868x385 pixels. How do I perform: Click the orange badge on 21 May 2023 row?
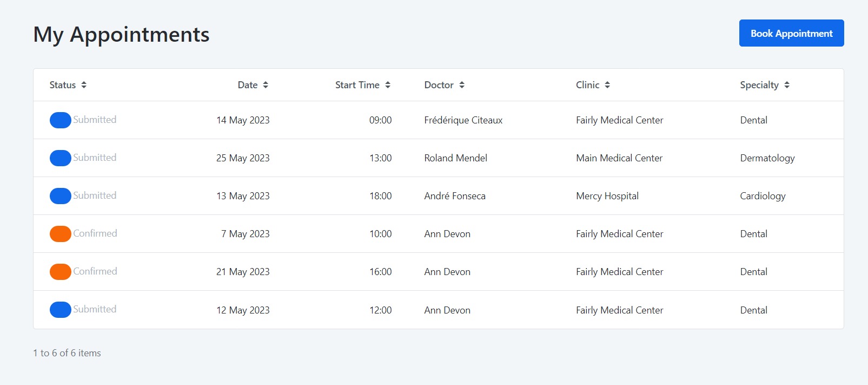coord(61,272)
